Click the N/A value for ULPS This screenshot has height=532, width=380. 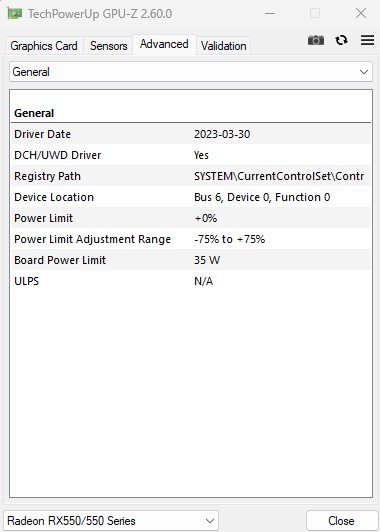click(204, 281)
